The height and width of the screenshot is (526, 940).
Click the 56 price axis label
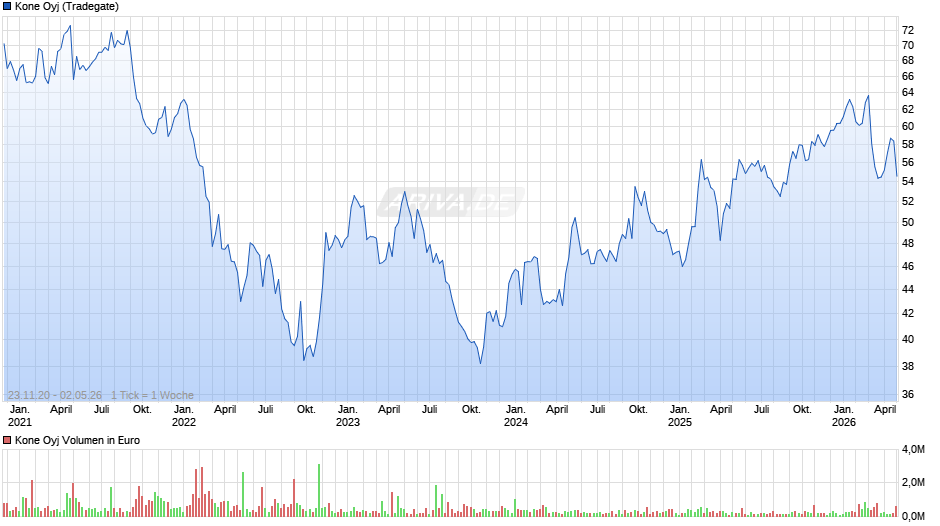pyautogui.click(x=908, y=163)
